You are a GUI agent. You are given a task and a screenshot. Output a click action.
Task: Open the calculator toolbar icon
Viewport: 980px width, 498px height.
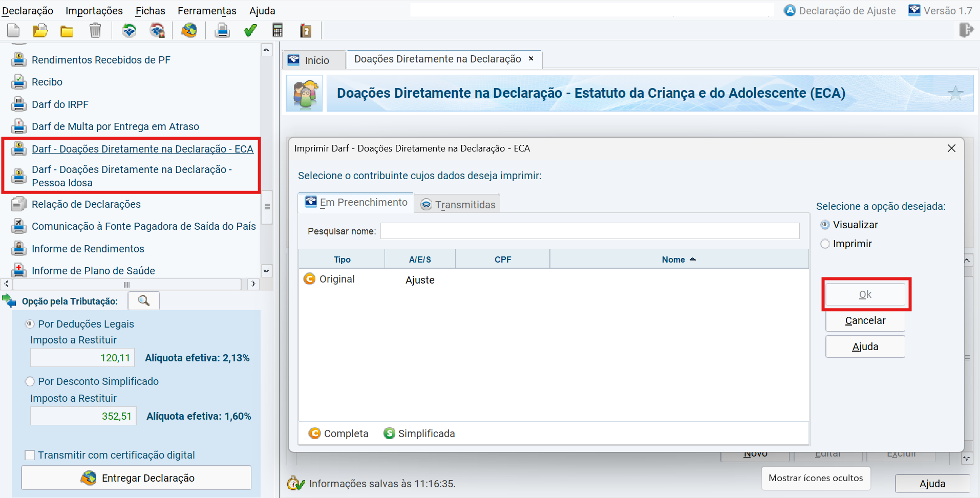point(278,31)
